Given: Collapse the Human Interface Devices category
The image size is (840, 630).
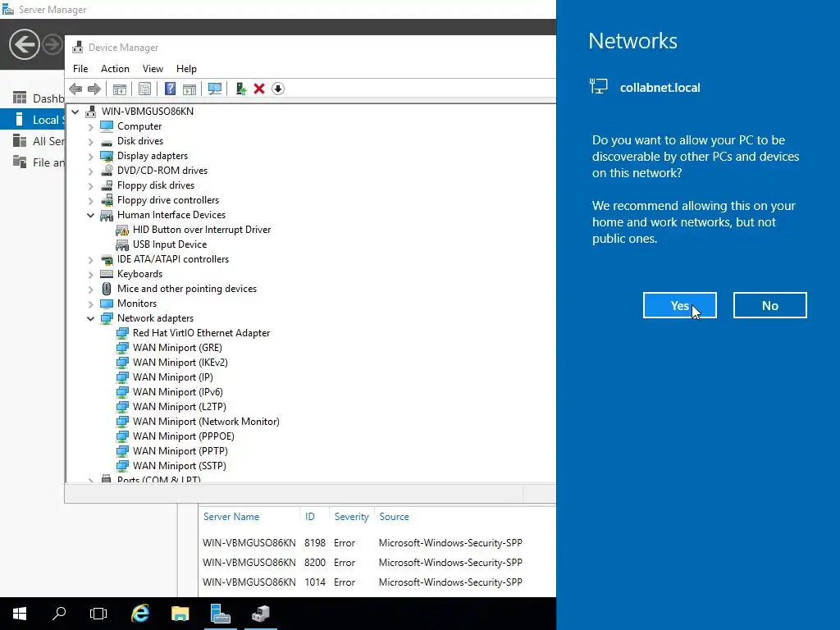Looking at the screenshot, I should [x=90, y=216].
